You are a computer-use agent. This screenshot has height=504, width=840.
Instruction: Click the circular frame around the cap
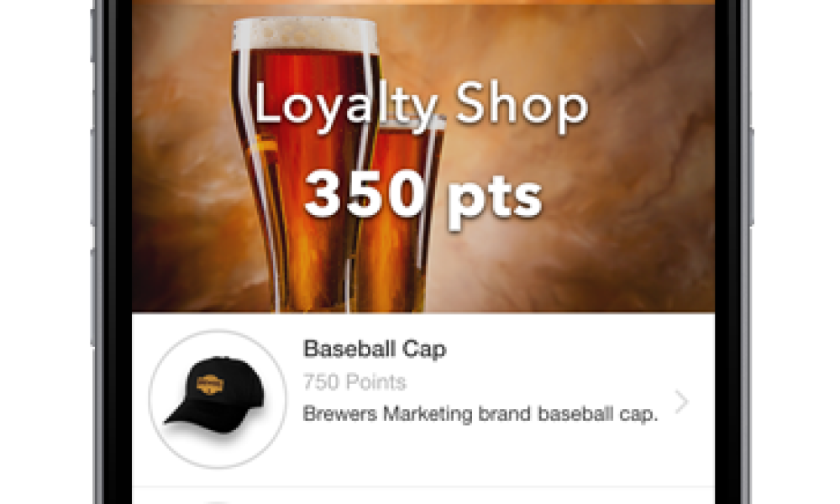tap(217, 399)
